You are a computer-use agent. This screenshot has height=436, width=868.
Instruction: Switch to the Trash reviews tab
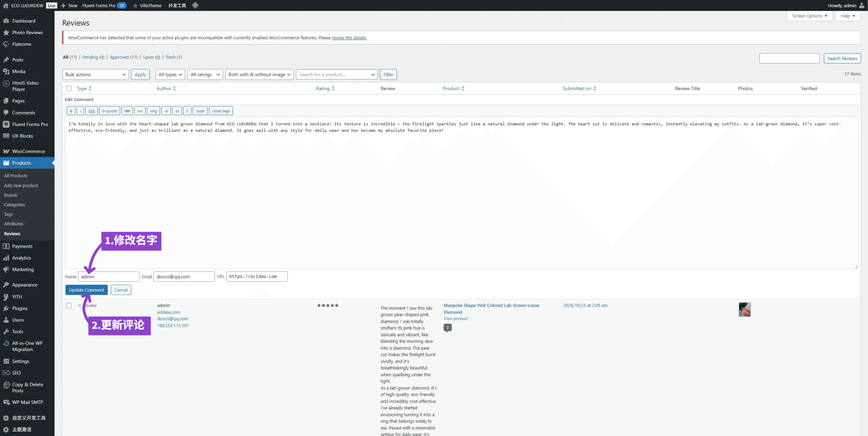(170, 57)
